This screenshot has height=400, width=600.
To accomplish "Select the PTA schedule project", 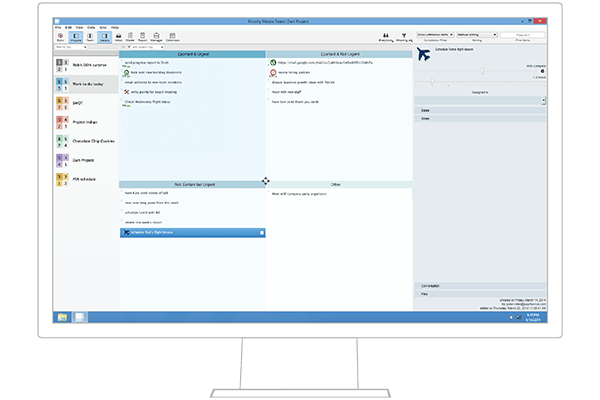I will tap(86, 179).
